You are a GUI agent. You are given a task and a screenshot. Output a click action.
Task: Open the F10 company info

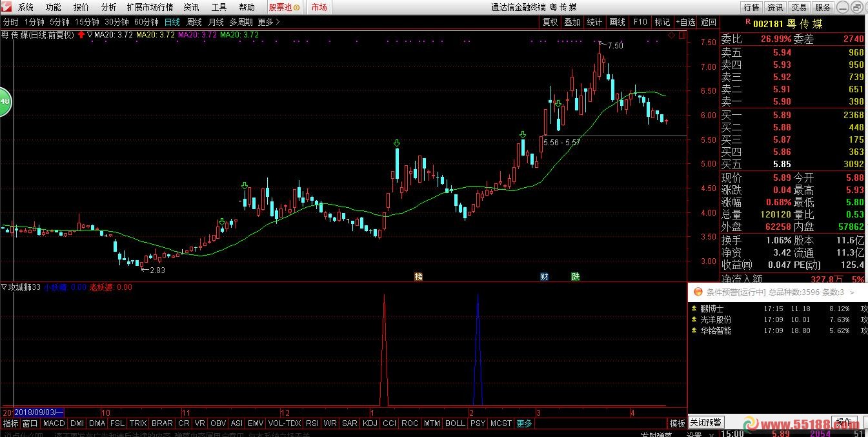point(640,22)
